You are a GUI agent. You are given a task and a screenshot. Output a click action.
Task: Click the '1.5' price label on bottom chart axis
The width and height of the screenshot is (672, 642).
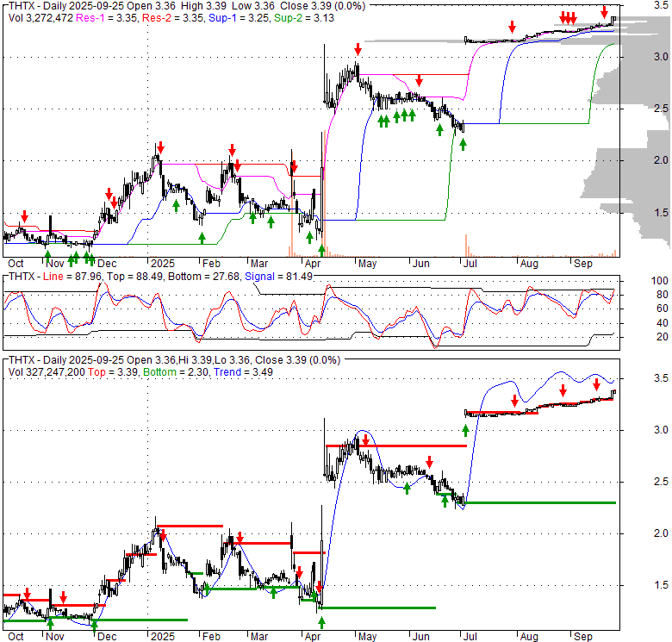click(x=661, y=585)
